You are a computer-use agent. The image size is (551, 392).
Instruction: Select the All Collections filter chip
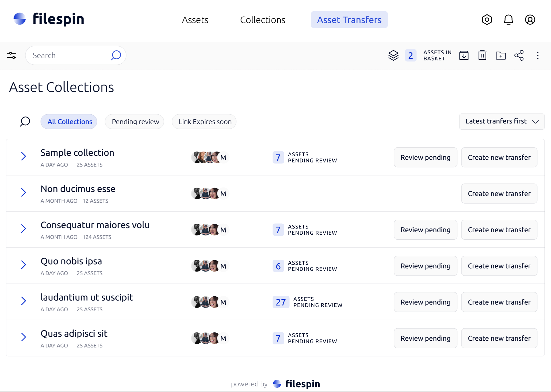pos(69,122)
